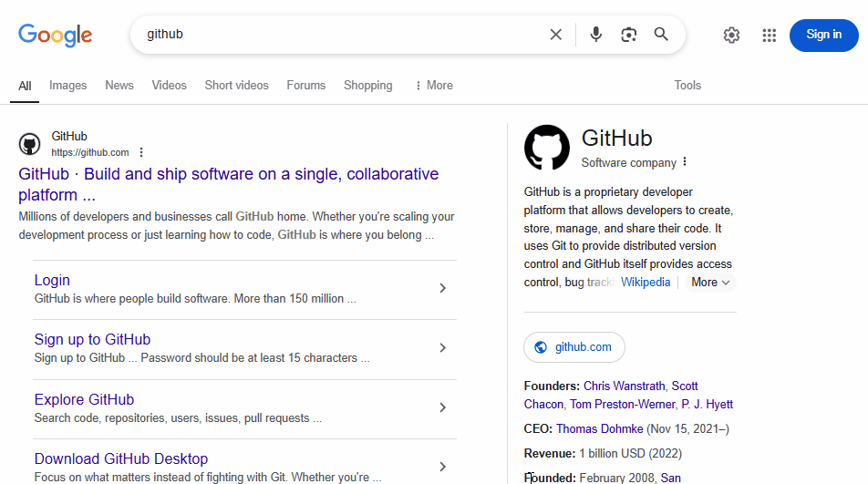Open the Google apps grid icon

(770, 35)
